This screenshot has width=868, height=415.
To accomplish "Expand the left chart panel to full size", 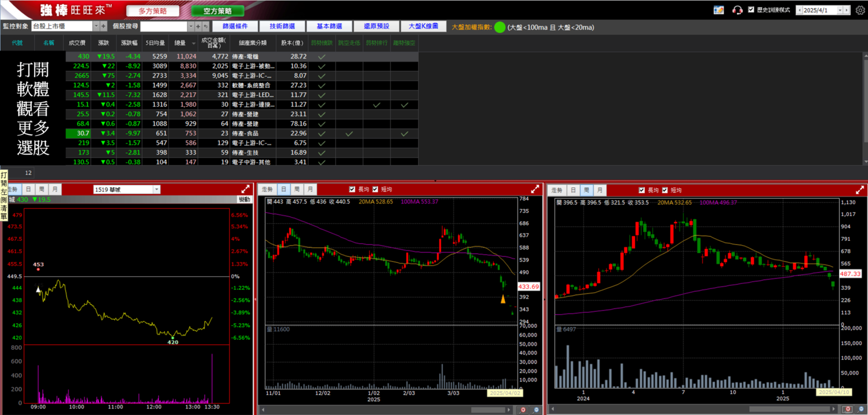I will pyautogui.click(x=246, y=189).
